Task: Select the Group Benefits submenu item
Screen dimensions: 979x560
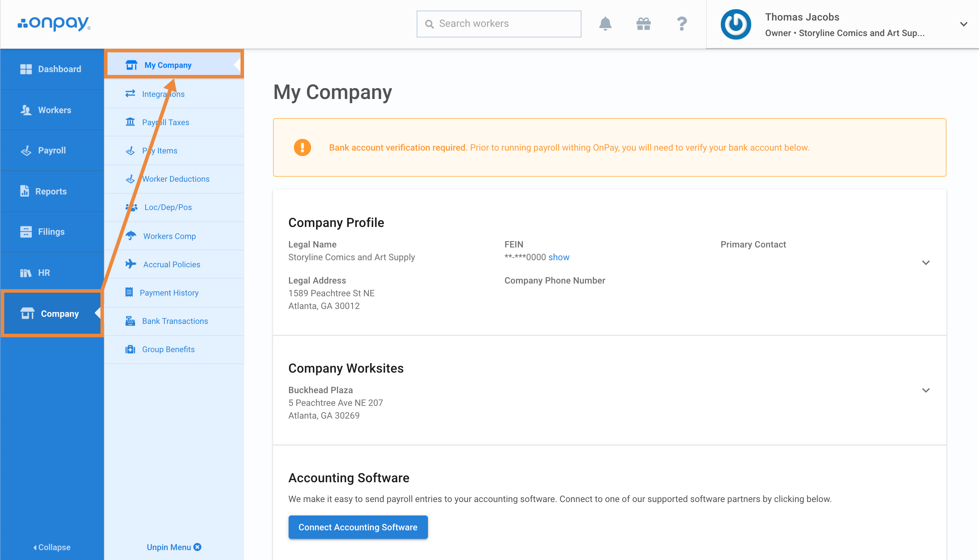Action: [x=168, y=349]
